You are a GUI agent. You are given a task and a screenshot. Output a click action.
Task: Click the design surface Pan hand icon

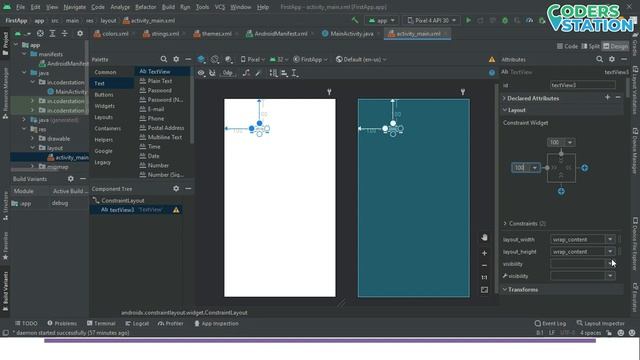point(484,238)
